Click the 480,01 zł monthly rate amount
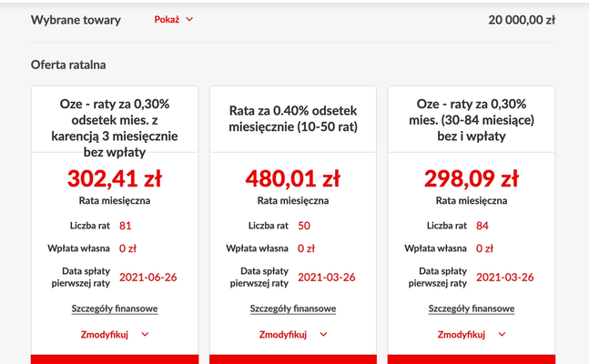This screenshot has height=364, width=589. click(x=293, y=178)
